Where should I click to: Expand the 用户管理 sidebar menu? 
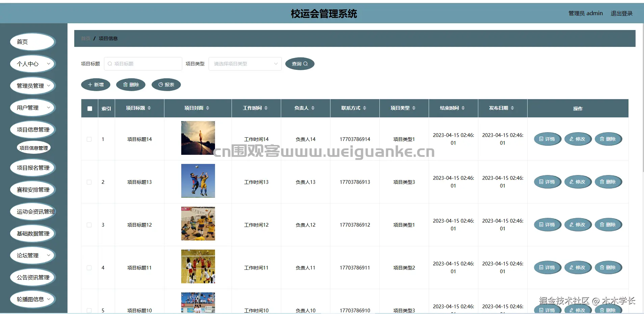click(x=33, y=108)
